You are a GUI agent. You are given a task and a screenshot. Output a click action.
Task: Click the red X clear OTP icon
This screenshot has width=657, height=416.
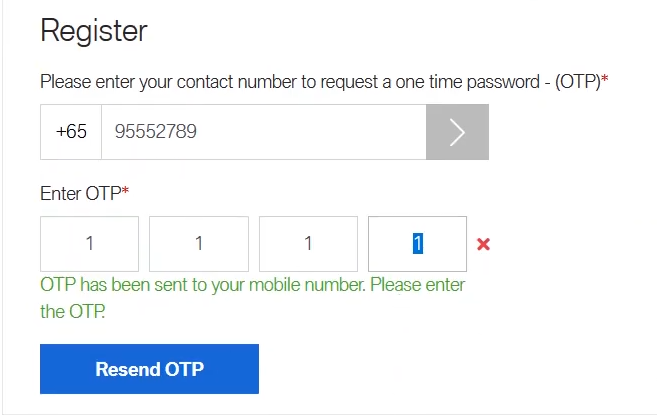coord(483,244)
